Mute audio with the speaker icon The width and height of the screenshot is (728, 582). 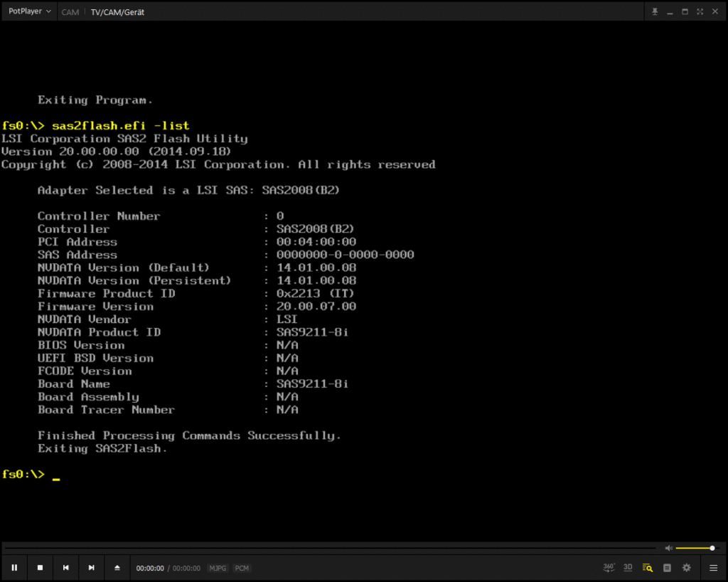pyautogui.click(x=668, y=548)
